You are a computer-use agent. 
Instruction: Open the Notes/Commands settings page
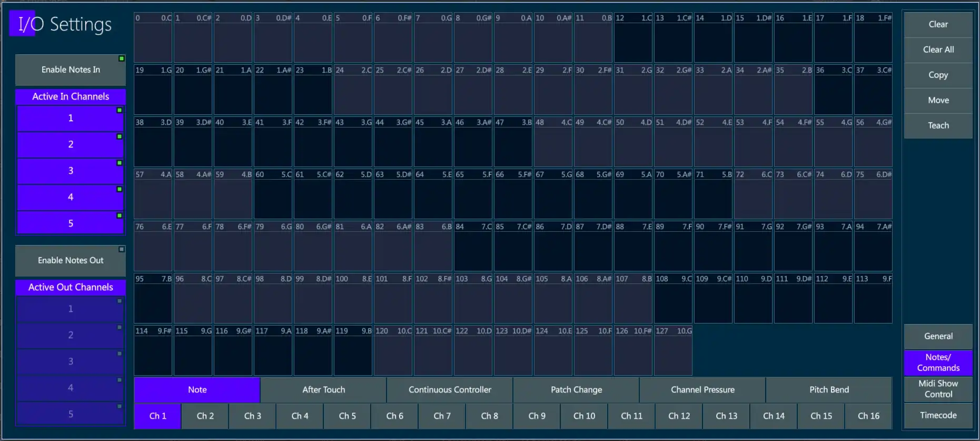(x=938, y=363)
